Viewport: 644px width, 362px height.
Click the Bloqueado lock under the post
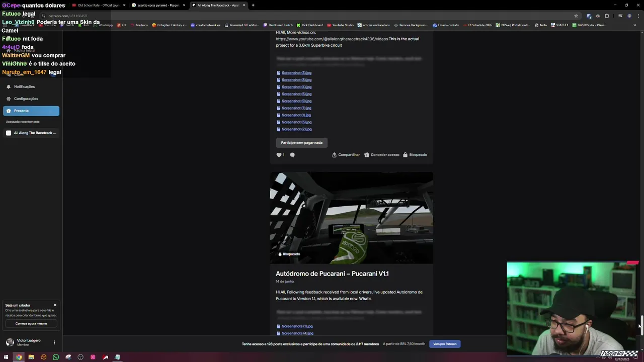[415, 155]
